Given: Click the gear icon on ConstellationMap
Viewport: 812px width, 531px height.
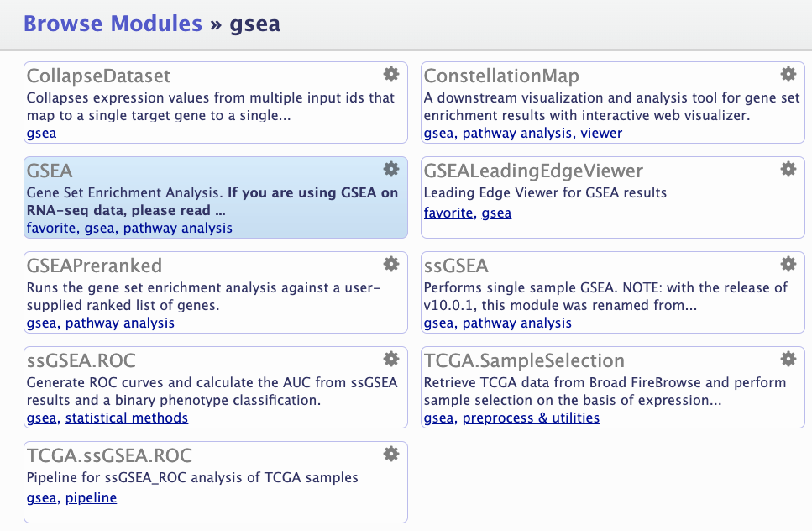Looking at the screenshot, I should tap(788, 75).
